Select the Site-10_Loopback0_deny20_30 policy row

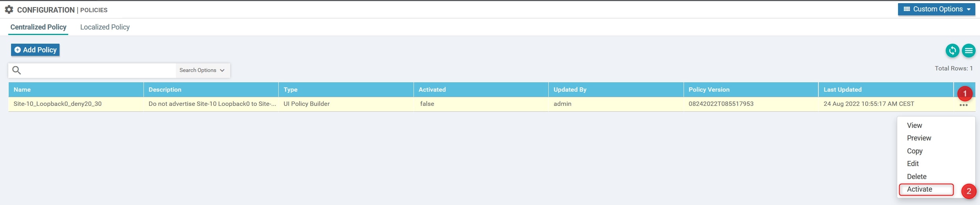click(x=58, y=104)
